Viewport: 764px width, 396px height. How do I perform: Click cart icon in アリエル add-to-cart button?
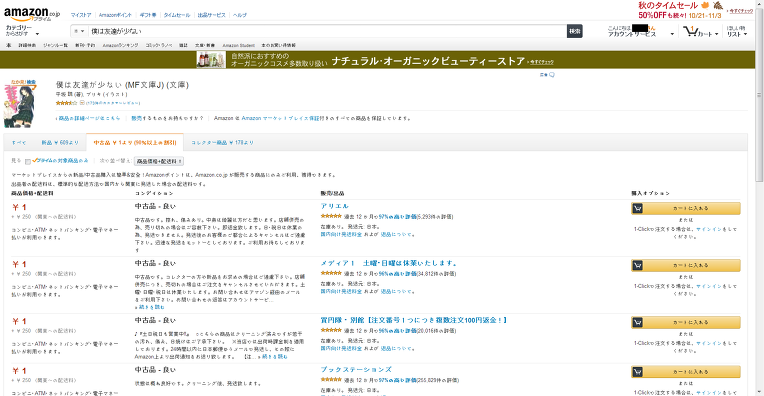(637, 208)
